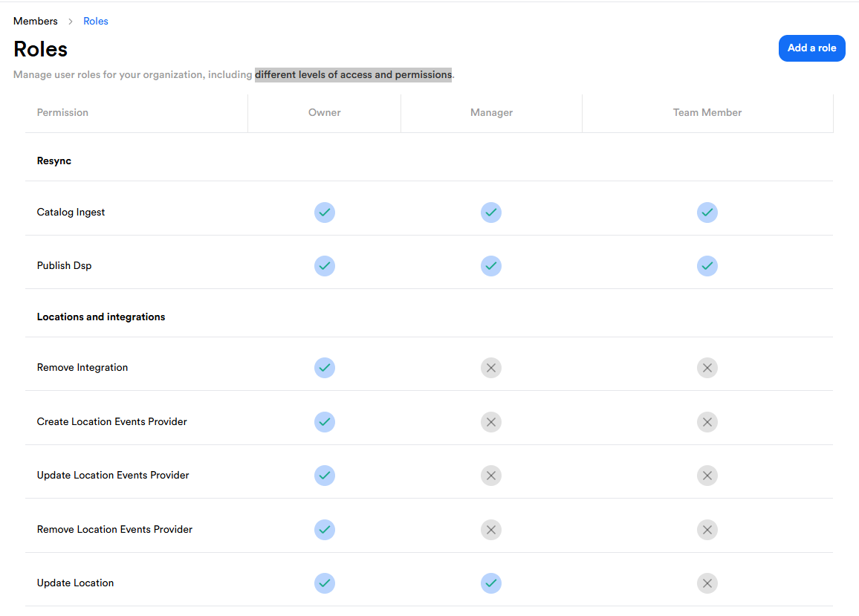Click Owner checkmark for Catalog Ingest
The height and width of the screenshot is (616, 859).
[x=325, y=213]
